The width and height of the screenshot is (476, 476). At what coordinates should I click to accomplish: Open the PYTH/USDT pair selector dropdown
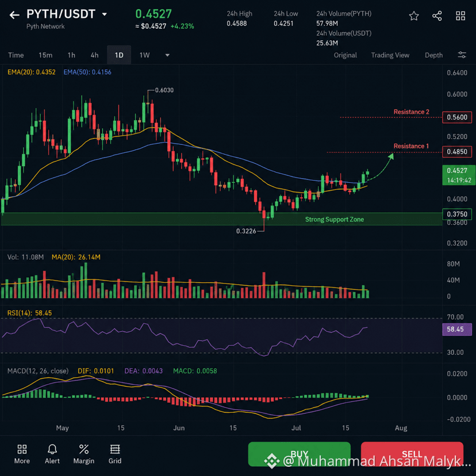pos(104,14)
